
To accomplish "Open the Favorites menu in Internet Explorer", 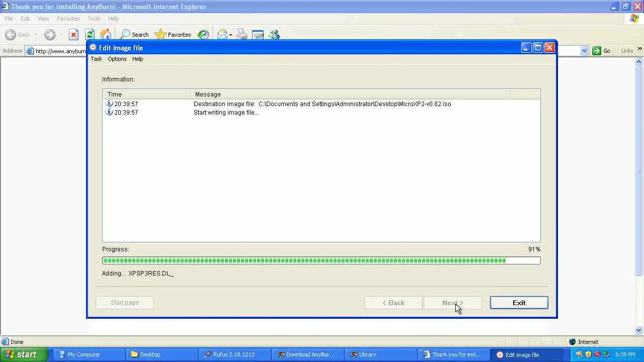I will [x=68, y=19].
